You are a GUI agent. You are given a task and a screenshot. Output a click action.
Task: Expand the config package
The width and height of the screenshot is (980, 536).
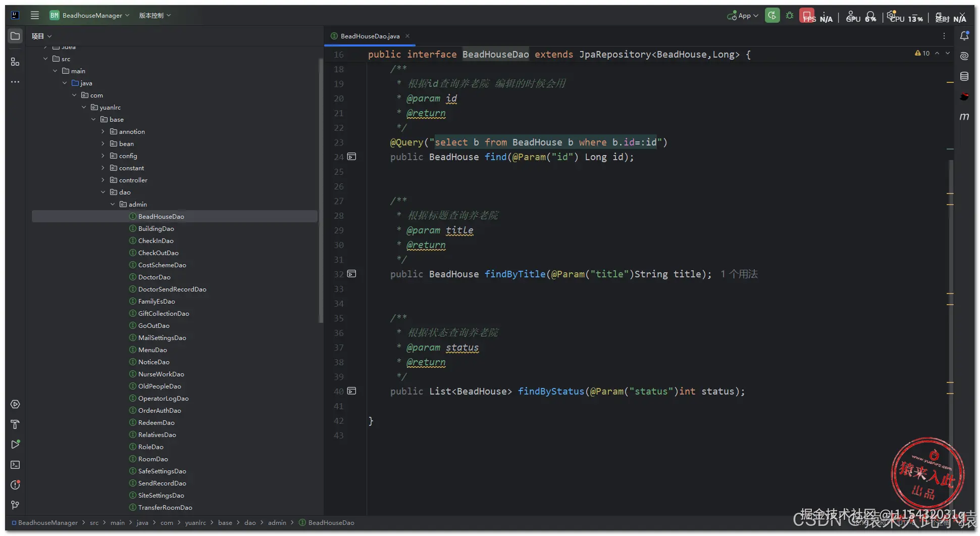103,156
